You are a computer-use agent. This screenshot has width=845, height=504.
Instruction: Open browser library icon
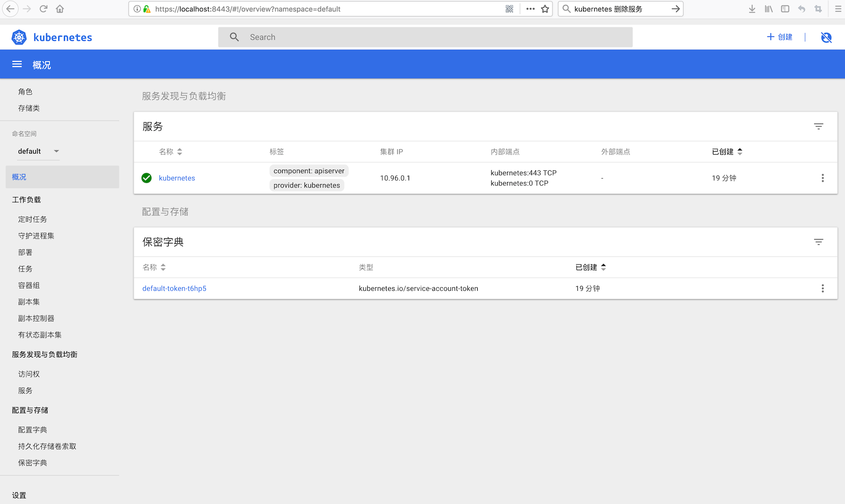769,9
